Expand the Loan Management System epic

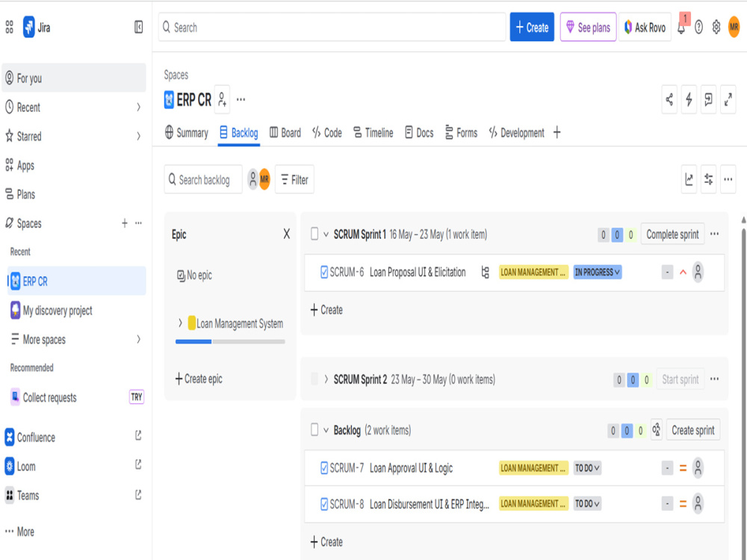180,323
